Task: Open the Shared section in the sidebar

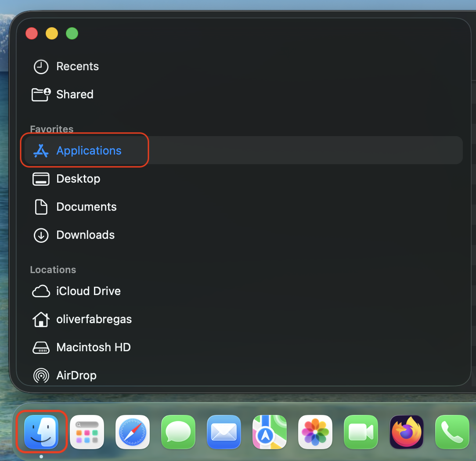Action: click(75, 94)
